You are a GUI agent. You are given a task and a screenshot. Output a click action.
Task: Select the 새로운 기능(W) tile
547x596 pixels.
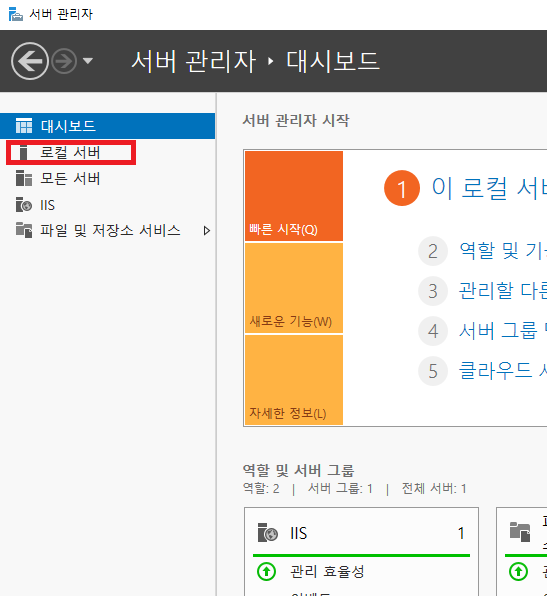tap(294, 288)
